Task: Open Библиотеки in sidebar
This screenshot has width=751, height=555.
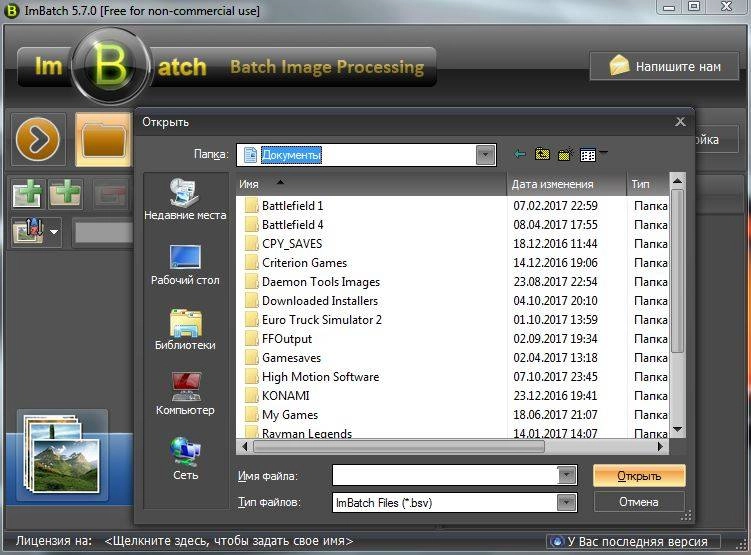Action: tap(185, 329)
